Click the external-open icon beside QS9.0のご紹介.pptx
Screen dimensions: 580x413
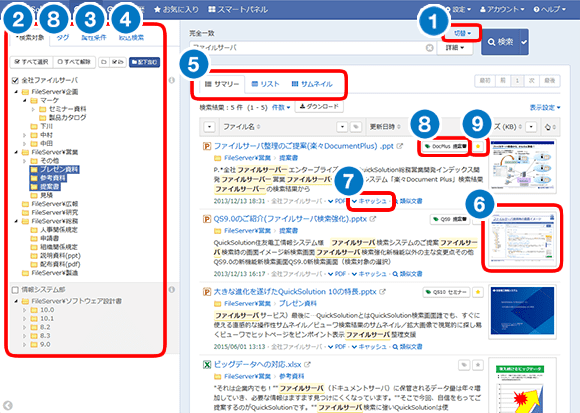373,219
